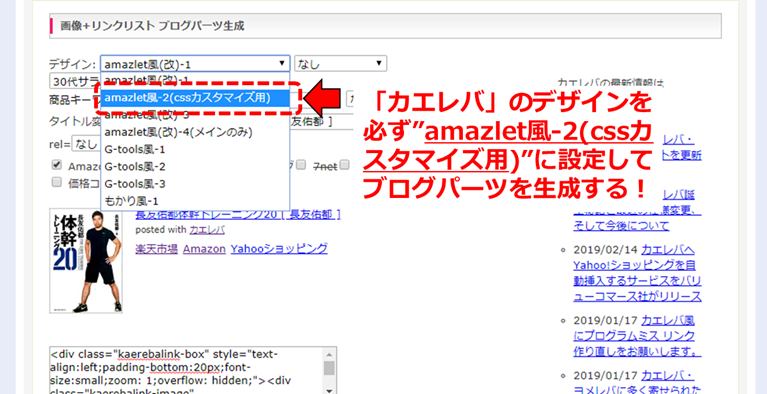
Task: Open the rel= なし dropdown
Action: (86, 143)
